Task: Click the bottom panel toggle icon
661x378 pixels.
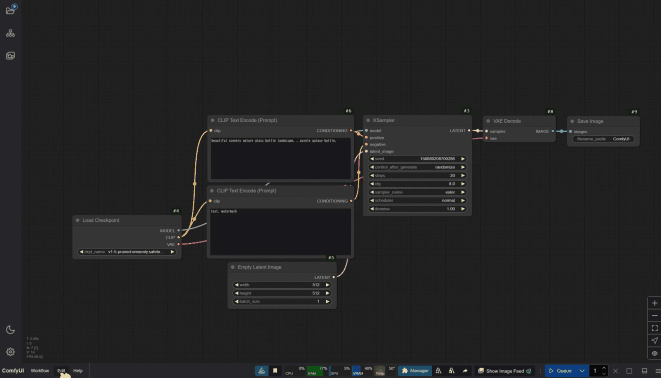Action: (644, 371)
